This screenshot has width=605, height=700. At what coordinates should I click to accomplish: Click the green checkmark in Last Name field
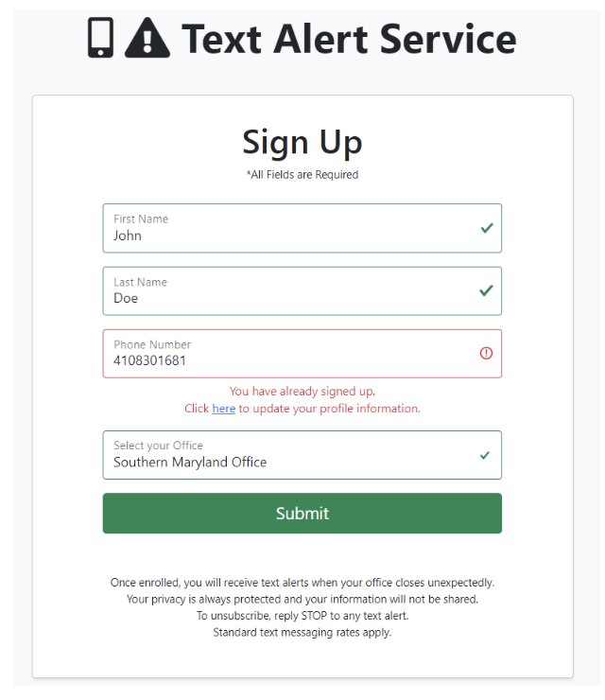(487, 290)
